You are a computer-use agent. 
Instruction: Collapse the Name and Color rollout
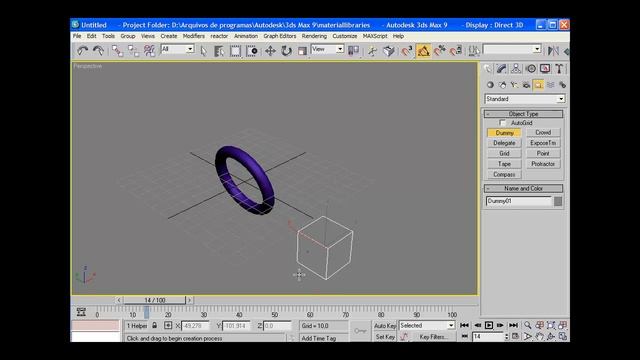pos(523,189)
